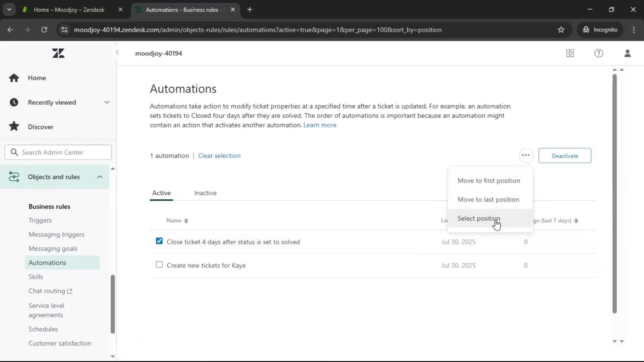Open the browser three-dot menu

(634, 30)
